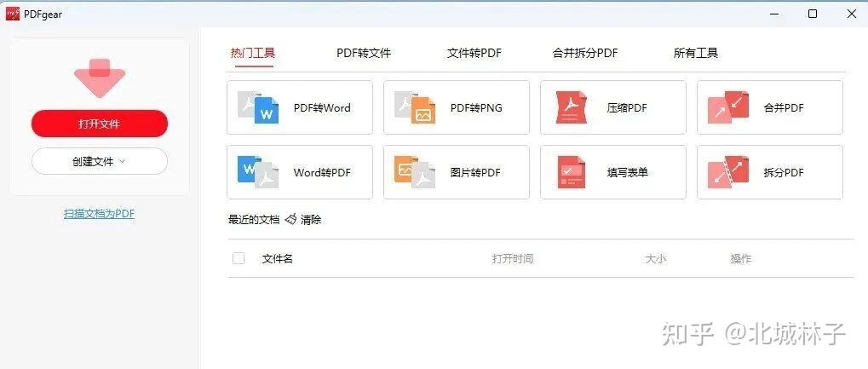The width and height of the screenshot is (868, 369).
Task: Select the 填写表单 form icon
Action: point(572,172)
